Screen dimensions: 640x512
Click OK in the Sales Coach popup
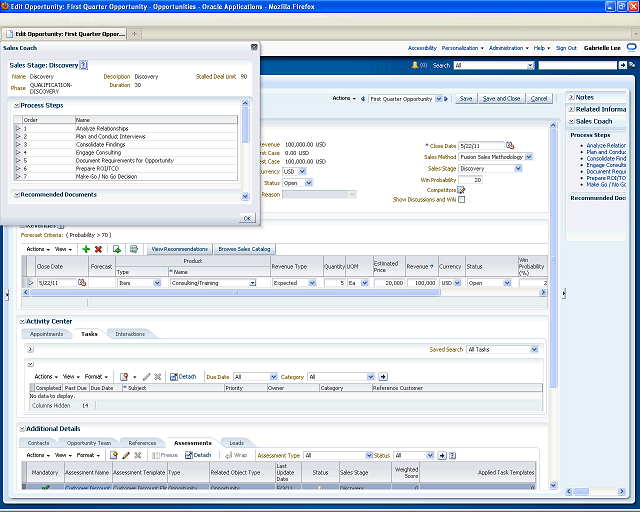click(247, 218)
